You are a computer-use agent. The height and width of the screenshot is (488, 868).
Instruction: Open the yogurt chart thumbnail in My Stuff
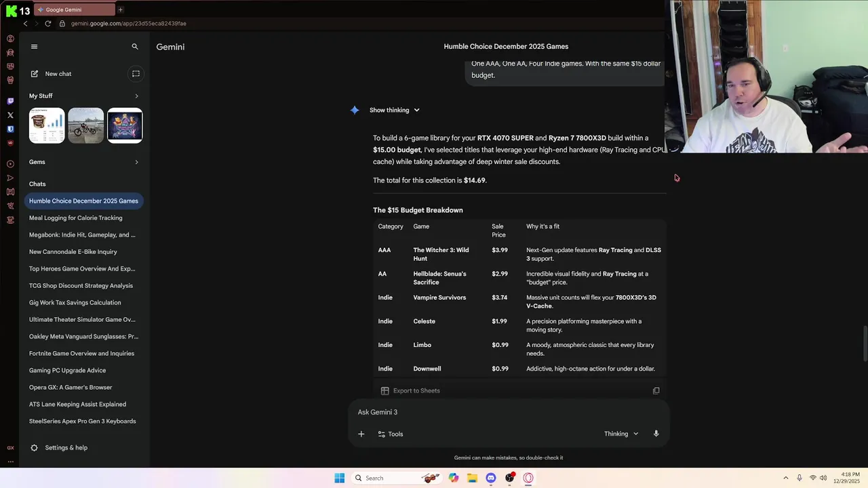coord(47,125)
